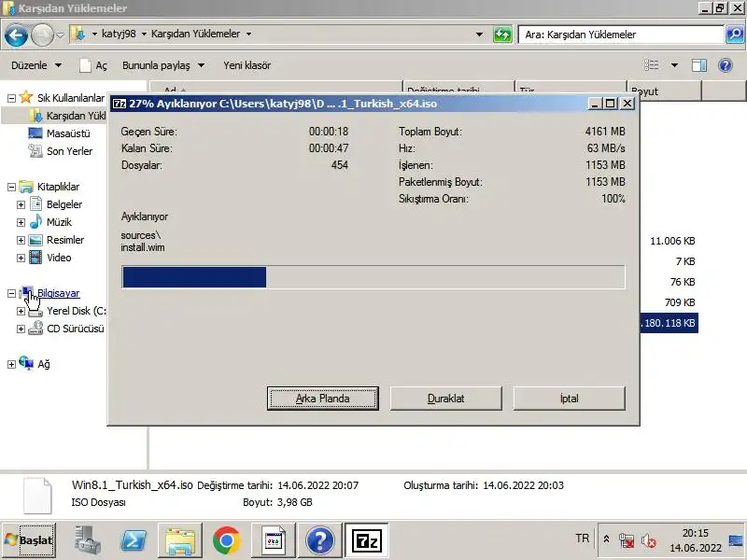Image resolution: width=747 pixels, height=560 pixels.
Task: Open the recent pages dropdown arrow
Action: point(60,35)
